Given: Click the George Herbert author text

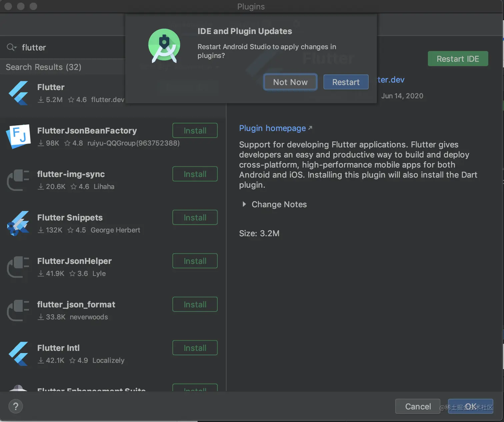Looking at the screenshot, I should [115, 230].
